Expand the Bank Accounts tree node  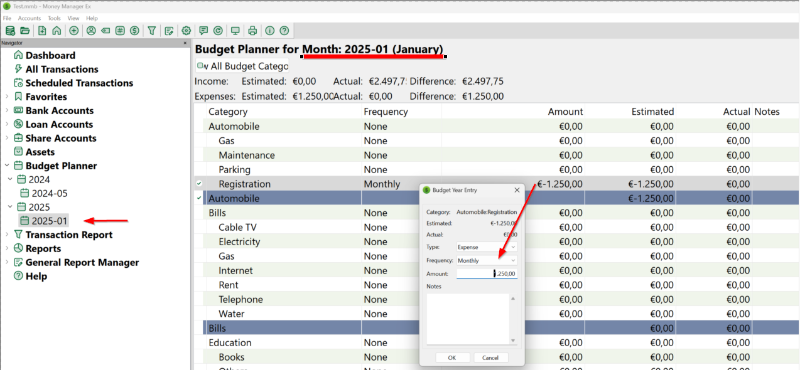point(7,110)
